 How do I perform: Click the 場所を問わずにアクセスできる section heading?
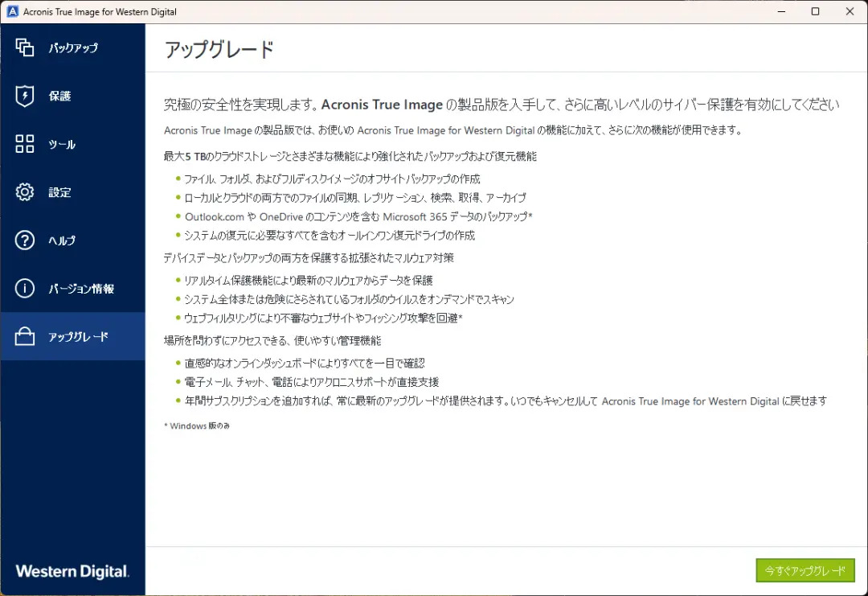272,341
